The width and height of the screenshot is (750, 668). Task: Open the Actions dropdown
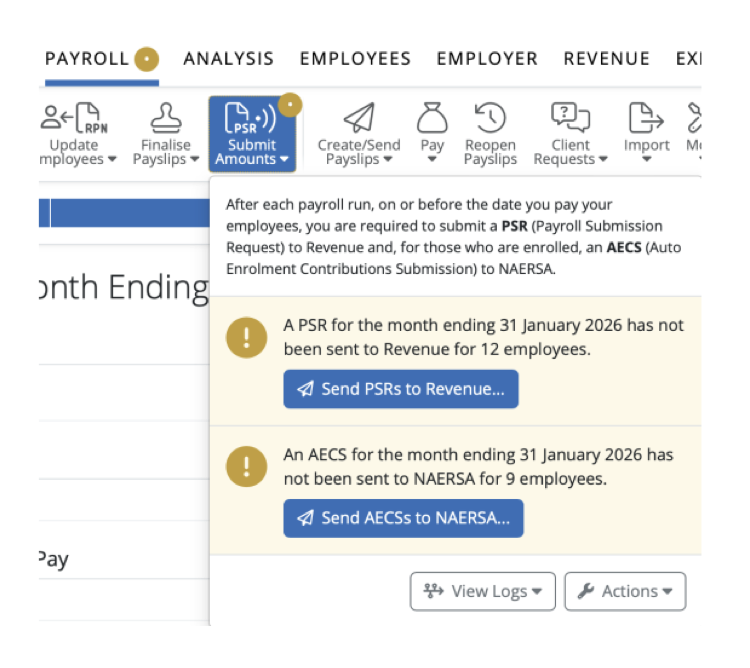click(x=625, y=591)
